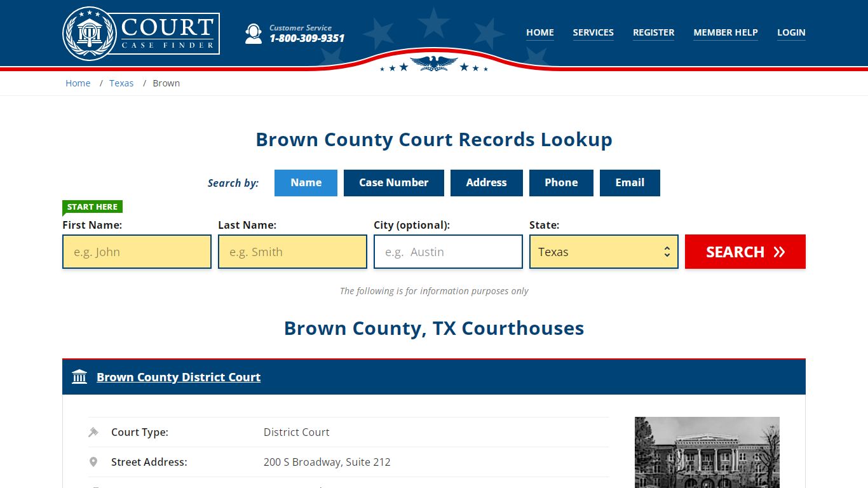Click LOGIN in the top navigation
This screenshot has height=488, width=868.
[791, 32]
